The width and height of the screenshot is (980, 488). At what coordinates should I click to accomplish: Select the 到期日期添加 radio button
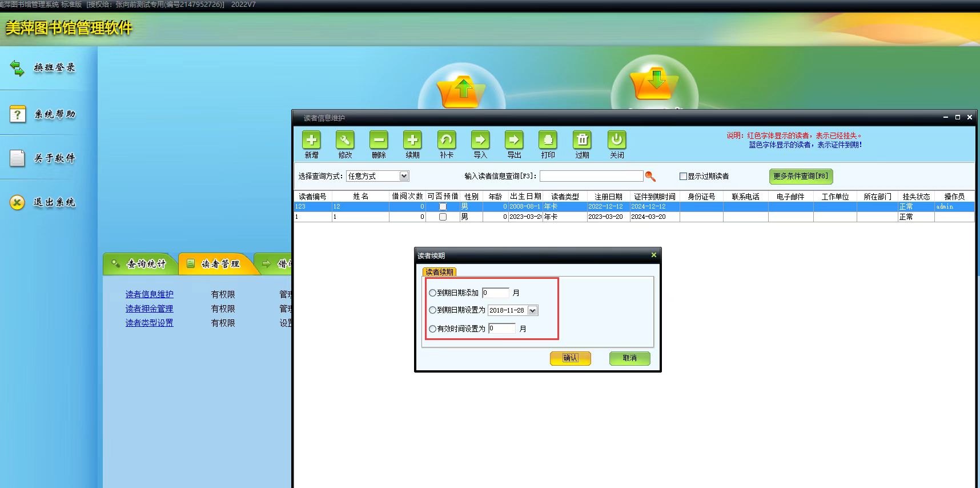pos(432,293)
